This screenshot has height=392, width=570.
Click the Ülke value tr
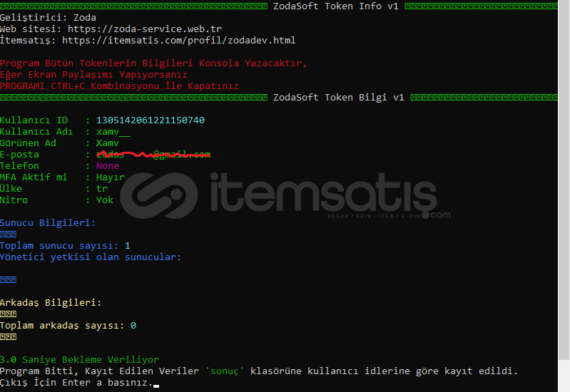[102, 189]
